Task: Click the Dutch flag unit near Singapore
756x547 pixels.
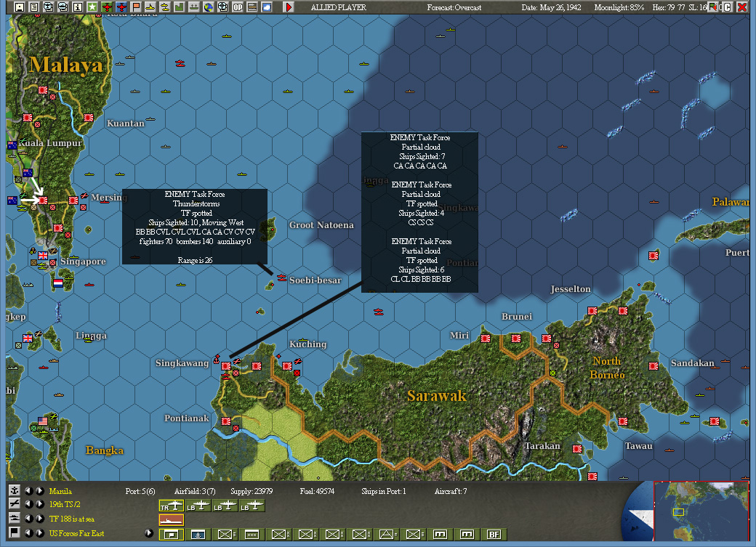Action: [58, 283]
